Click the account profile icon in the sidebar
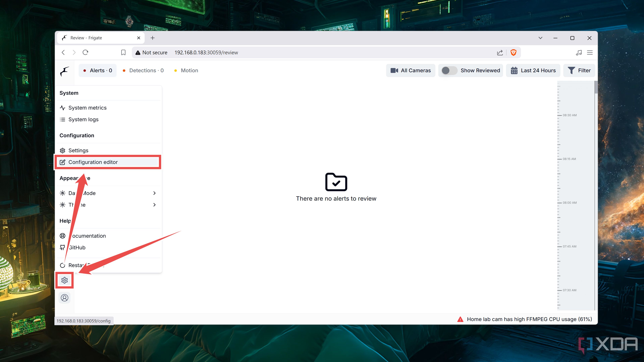Image resolution: width=644 pixels, height=362 pixels. click(x=65, y=297)
